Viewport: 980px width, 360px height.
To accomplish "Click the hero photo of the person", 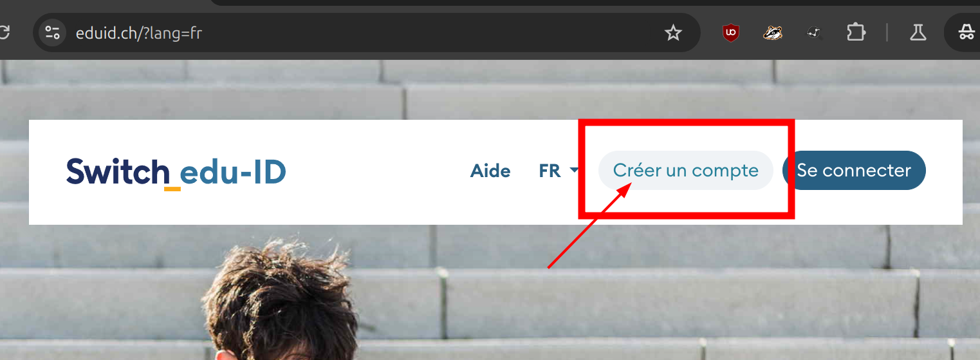I will coord(280,299).
